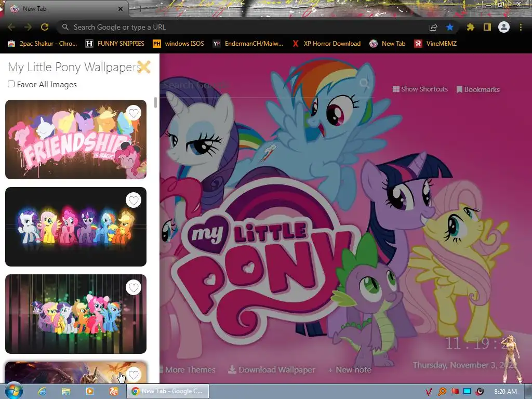Click the share icon in address bar

click(433, 27)
